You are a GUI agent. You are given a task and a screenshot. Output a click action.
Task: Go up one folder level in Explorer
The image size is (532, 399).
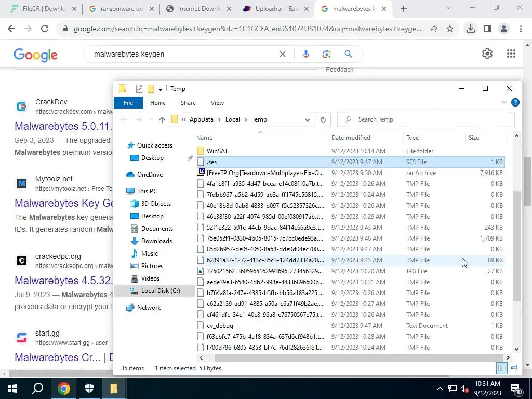point(162,119)
